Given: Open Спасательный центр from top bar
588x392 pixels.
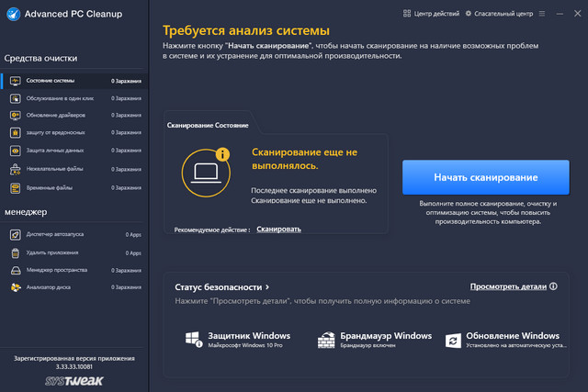Looking at the screenshot, I should (499, 14).
